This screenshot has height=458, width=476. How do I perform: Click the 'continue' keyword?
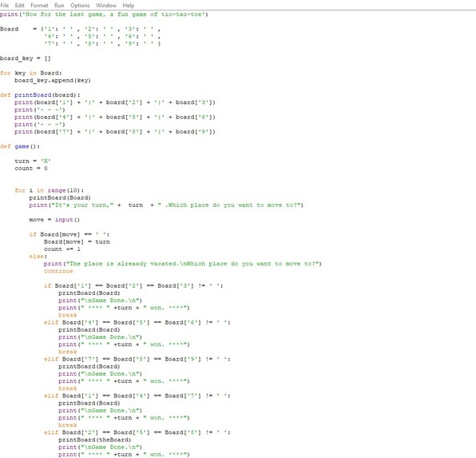pos(58,271)
